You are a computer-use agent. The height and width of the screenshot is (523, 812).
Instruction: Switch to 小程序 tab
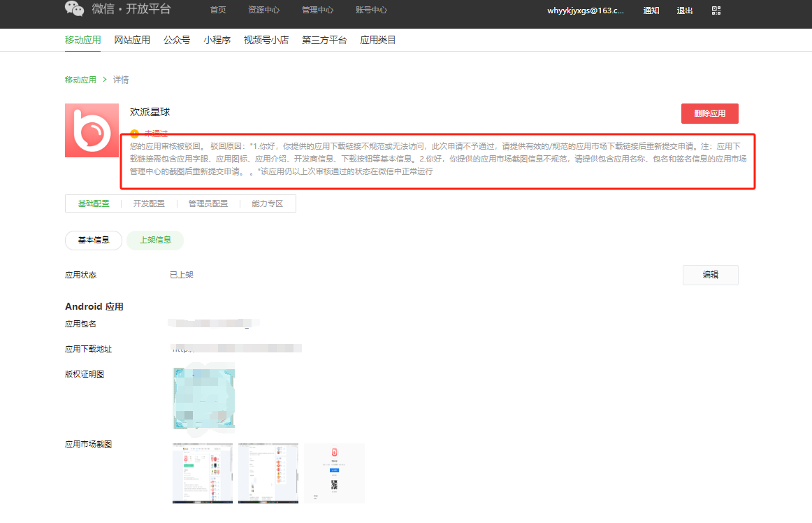click(x=217, y=40)
